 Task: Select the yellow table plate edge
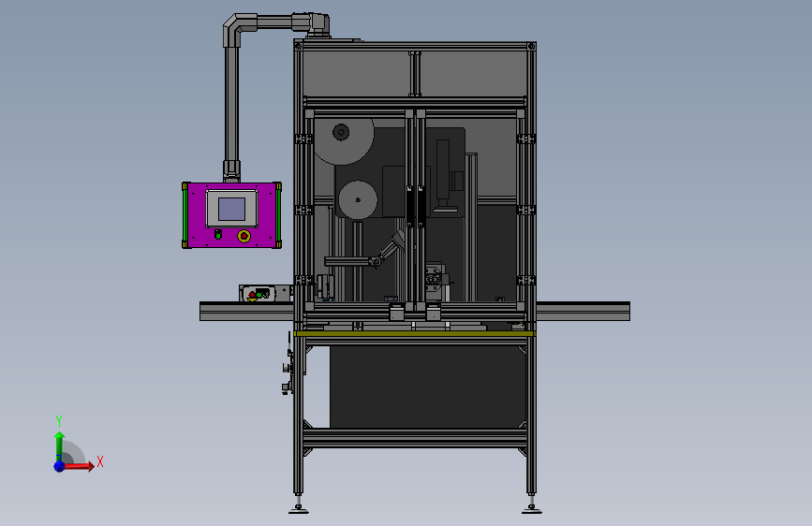[x=415, y=333]
